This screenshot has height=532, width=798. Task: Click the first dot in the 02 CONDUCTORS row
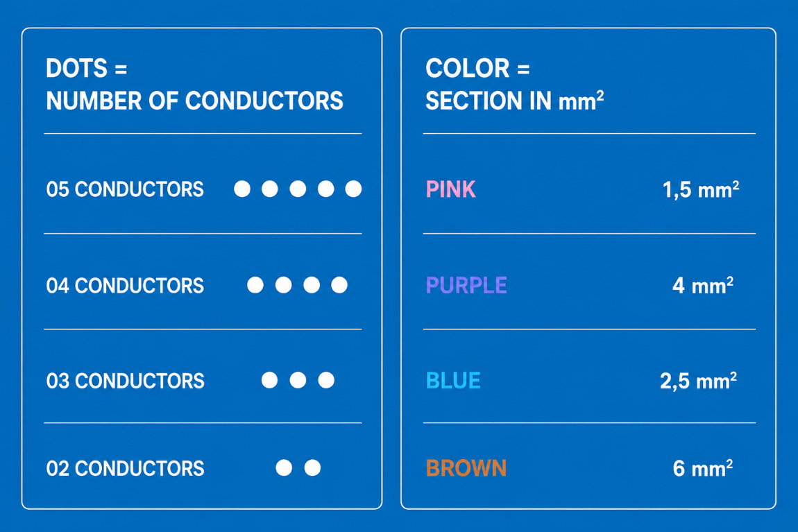click(x=284, y=467)
